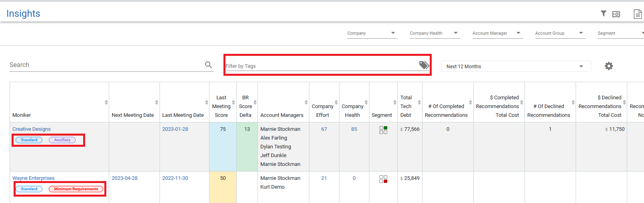This screenshot has width=644, height=203.
Task: Click Creative Designs segment grid icon
Action: (x=383, y=130)
